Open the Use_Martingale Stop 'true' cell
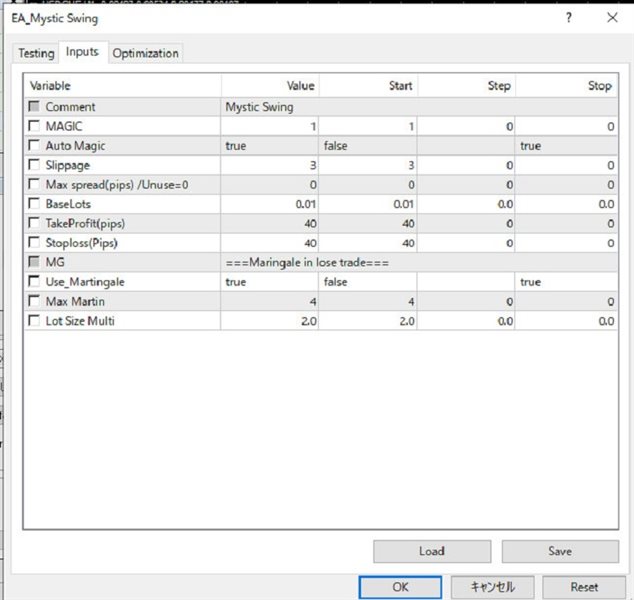This screenshot has width=634, height=600. point(566,281)
